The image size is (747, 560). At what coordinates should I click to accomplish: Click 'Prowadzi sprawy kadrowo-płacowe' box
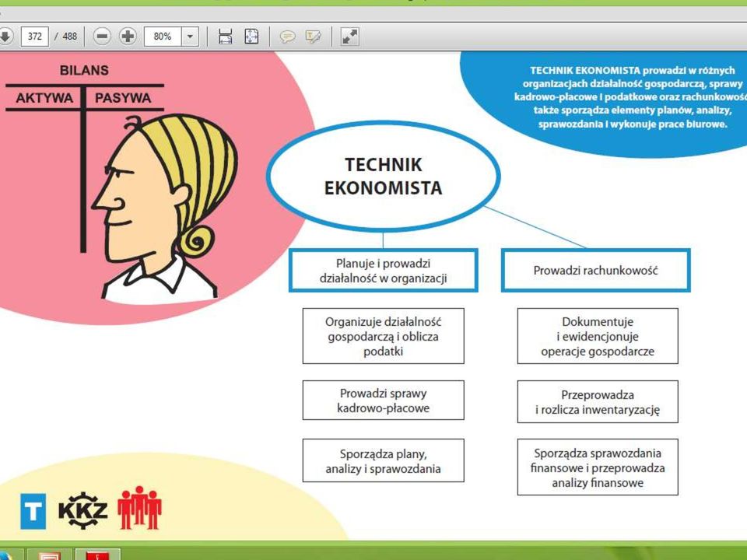(383, 401)
